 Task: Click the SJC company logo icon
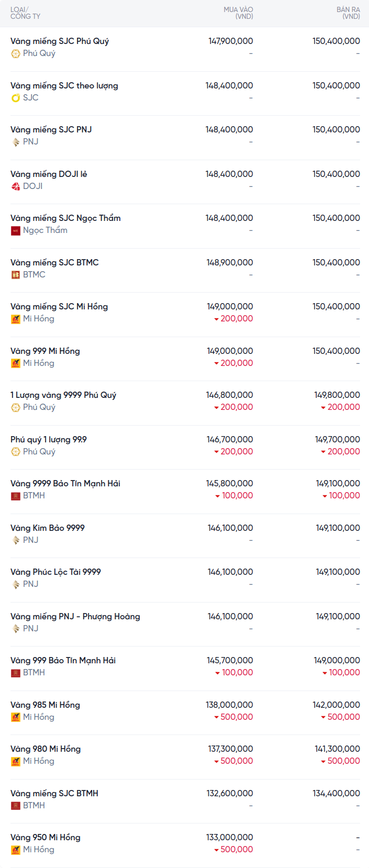[x=16, y=98]
